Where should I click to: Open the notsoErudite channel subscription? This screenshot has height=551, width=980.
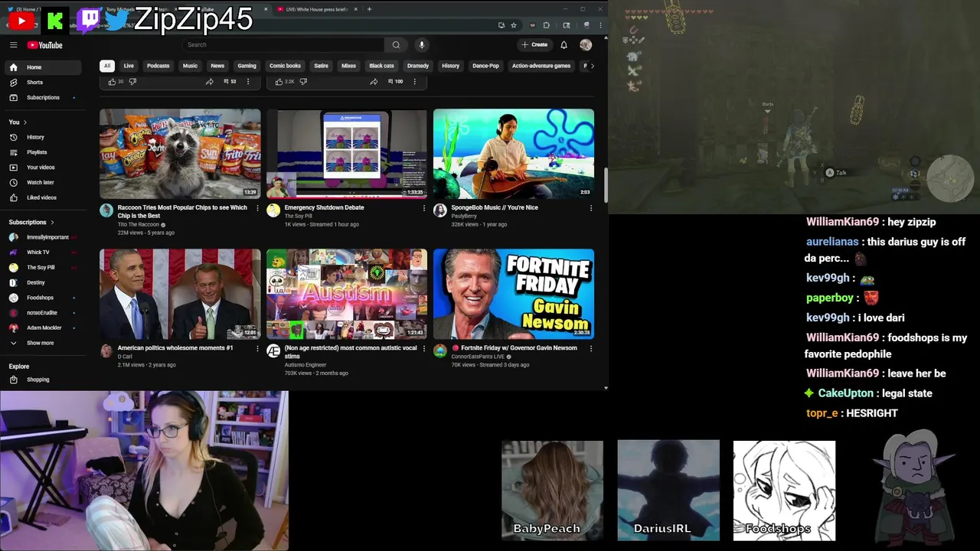pos(44,312)
